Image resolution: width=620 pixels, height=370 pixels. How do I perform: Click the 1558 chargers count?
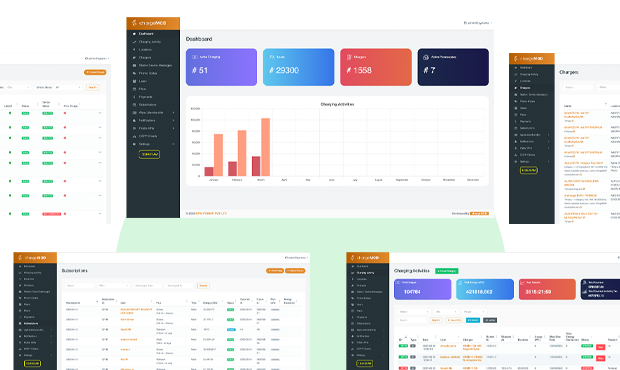pyautogui.click(x=362, y=70)
